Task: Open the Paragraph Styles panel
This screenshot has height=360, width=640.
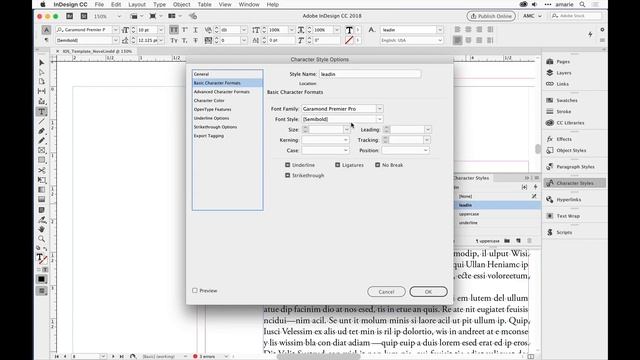Action: click(x=574, y=167)
